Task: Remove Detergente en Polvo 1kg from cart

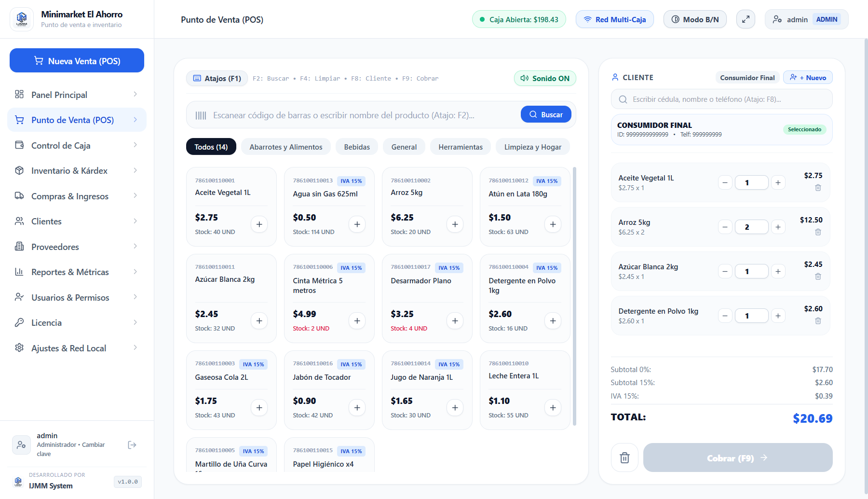Action: pos(818,321)
